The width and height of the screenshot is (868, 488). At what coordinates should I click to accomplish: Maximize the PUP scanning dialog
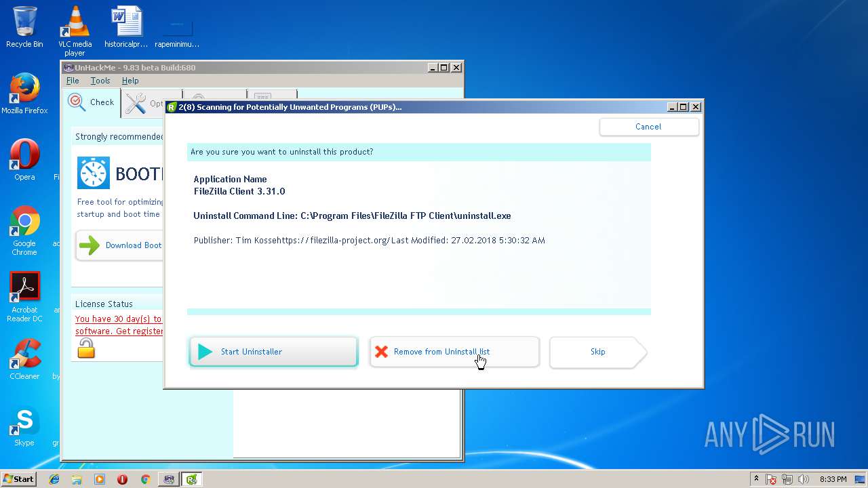(684, 107)
